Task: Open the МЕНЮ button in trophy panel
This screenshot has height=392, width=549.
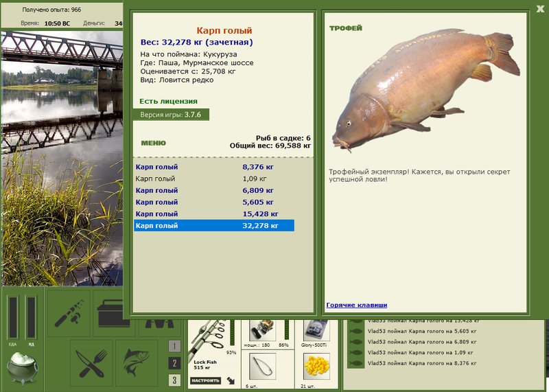Action: [x=153, y=143]
